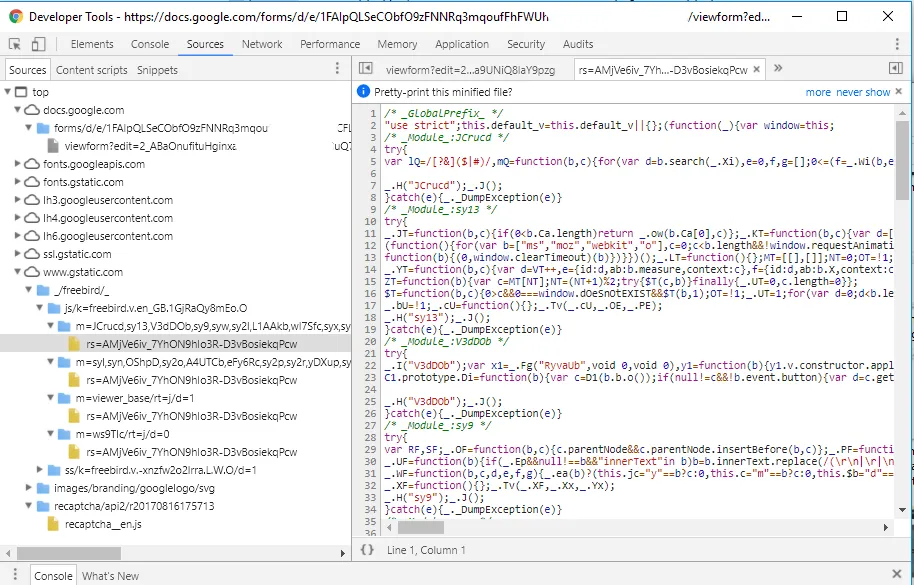Click the 'never show' link
914x585 pixels.
tap(863, 92)
